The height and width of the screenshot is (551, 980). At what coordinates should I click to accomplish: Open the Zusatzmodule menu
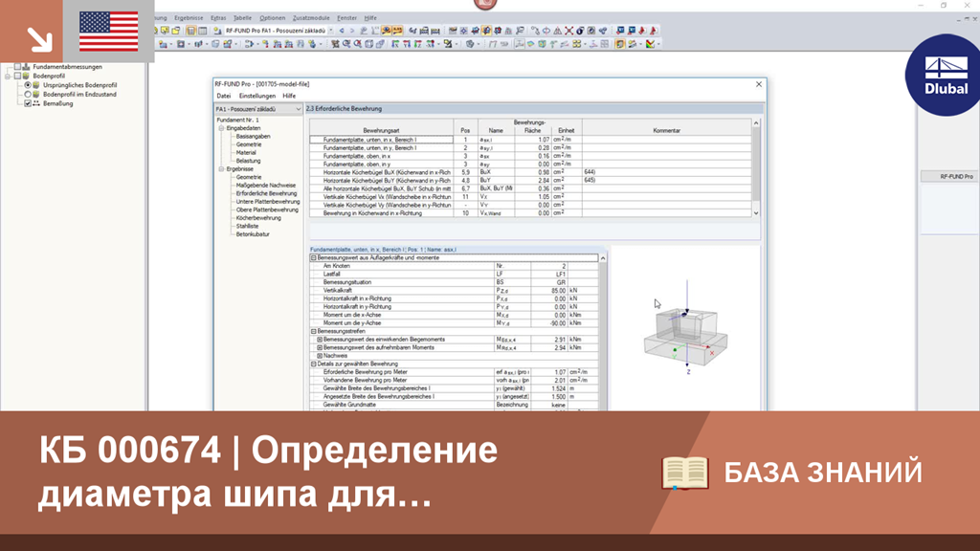coord(311,18)
